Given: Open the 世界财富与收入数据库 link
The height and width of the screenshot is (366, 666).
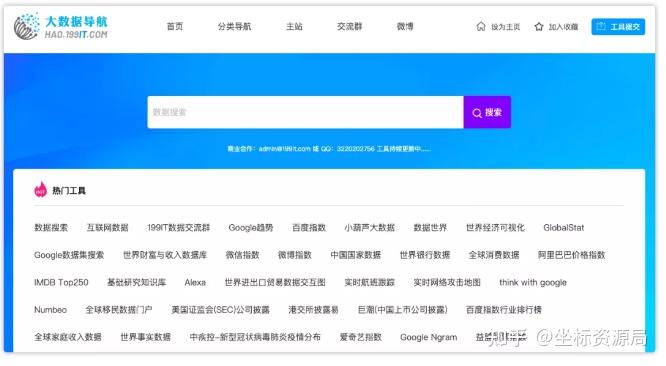Looking at the screenshot, I should pos(165,255).
